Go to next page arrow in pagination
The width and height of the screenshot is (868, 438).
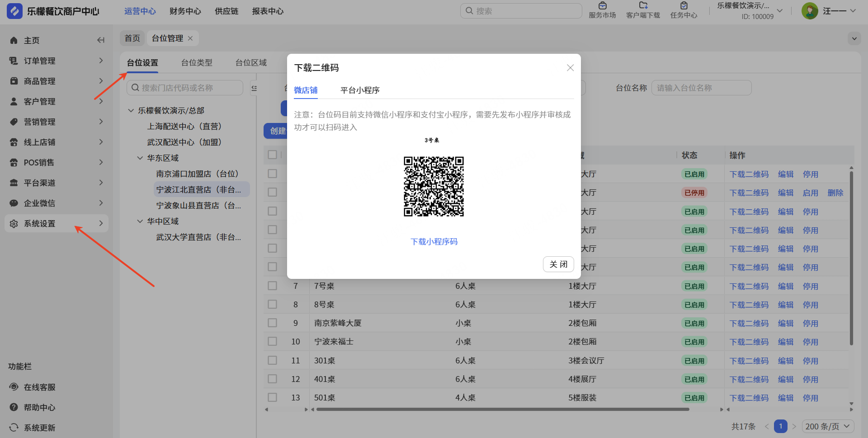pyautogui.click(x=794, y=426)
